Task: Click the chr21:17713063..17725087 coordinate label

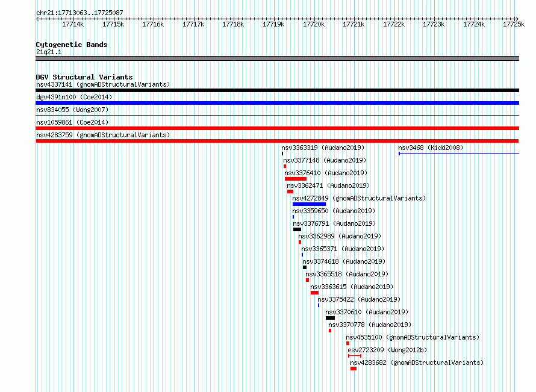Action: [79, 13]
